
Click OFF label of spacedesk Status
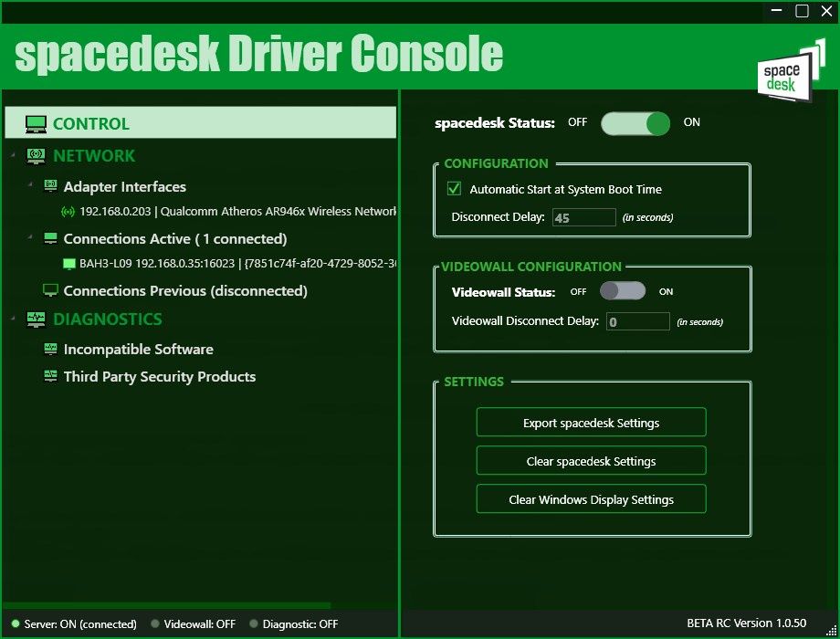[577, 122]
